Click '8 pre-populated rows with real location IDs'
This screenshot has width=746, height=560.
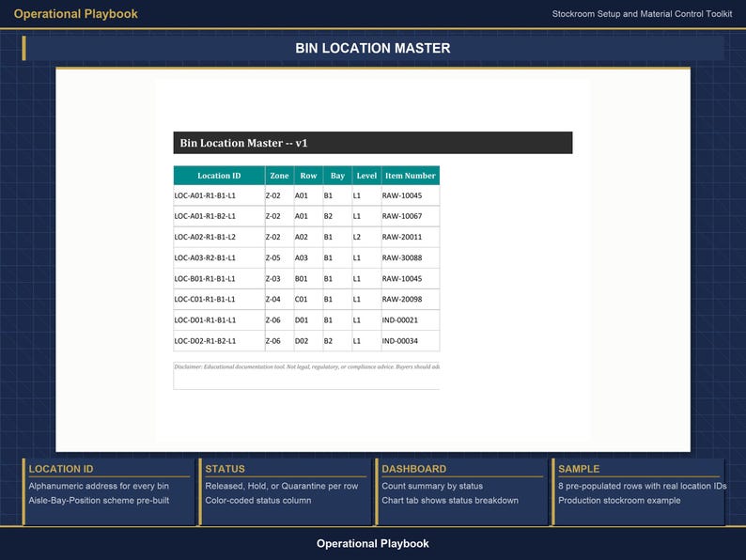tap(643, 486)
